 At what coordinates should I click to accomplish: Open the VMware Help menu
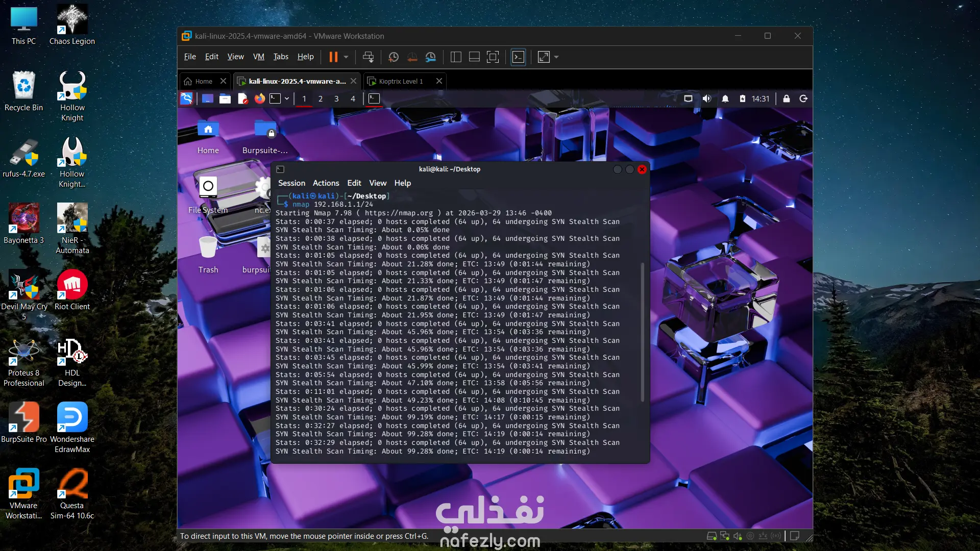tap(306, 57)
